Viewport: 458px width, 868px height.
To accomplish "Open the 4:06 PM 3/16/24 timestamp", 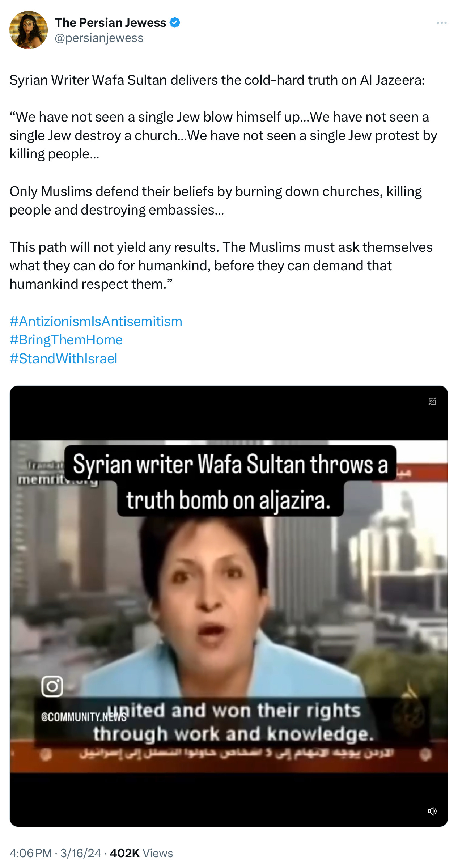I will coord(55,853).
